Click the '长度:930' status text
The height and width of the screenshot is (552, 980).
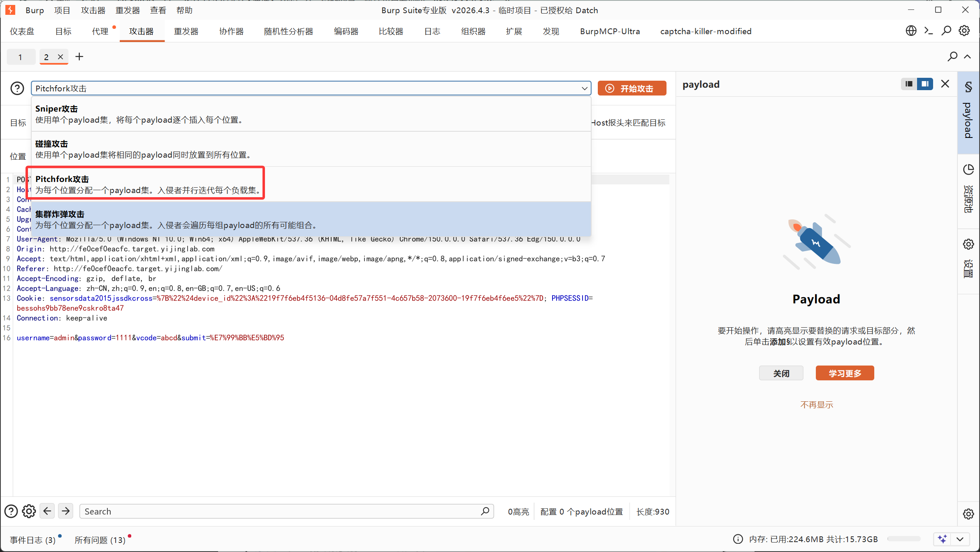[x=653, y=511]
